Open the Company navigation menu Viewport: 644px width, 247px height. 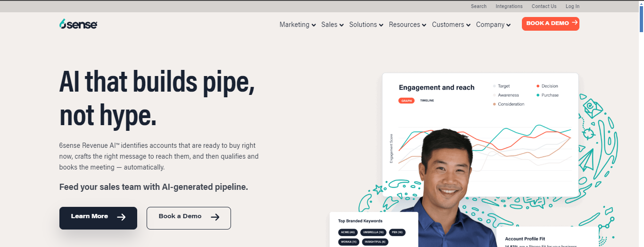[x=494, y=25]
